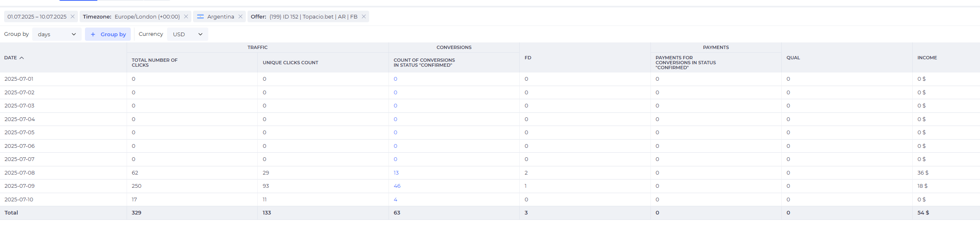Open confirmed conversions count 46 for 2025-07-09
The image size is (980, 231).
coord(397,186)
